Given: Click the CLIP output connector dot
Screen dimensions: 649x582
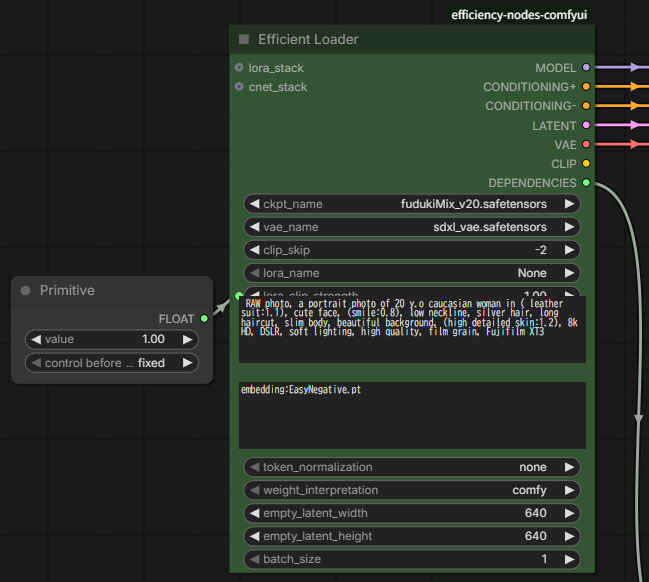Looking at the screenshot, I should (586, 164).
